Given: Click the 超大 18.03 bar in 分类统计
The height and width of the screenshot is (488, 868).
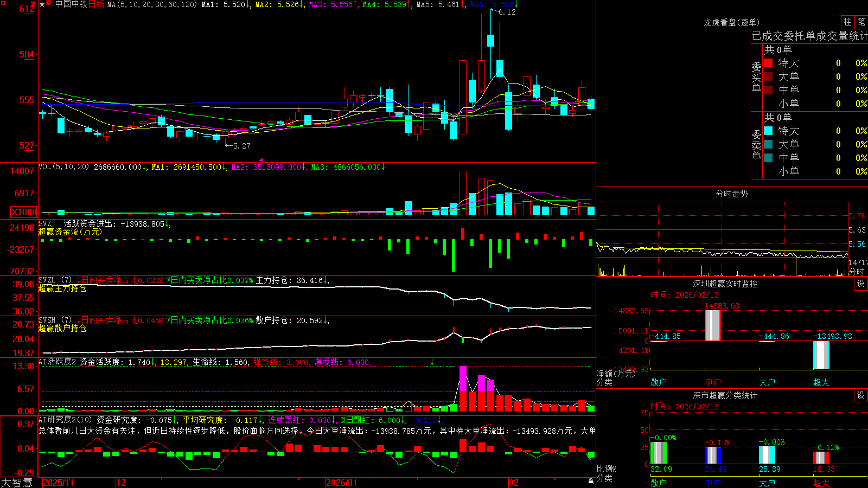Looking at the screenshot, I should point(821,458).
